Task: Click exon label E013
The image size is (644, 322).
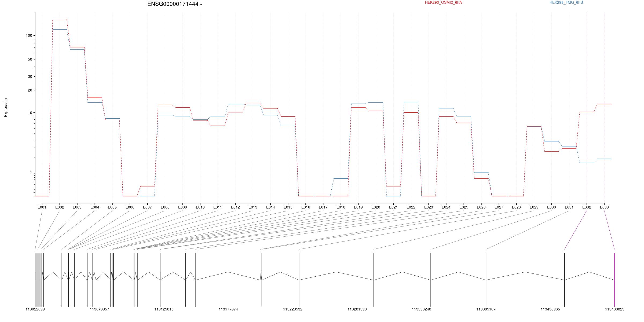Action: click(253, 207)
